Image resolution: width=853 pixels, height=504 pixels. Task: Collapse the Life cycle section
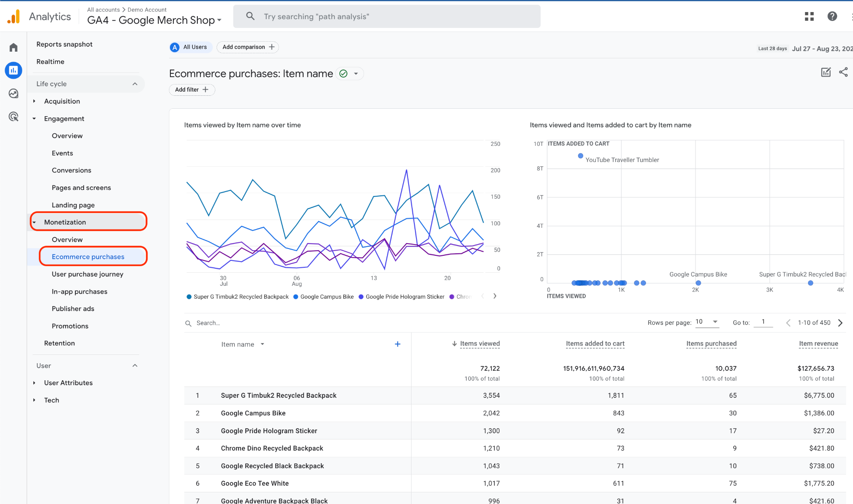click(x=135, y=84)
